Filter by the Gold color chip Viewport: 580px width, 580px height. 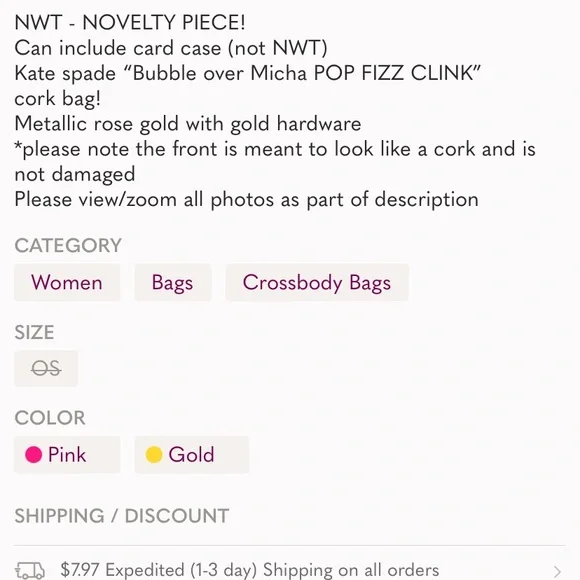tap(192, 455)
